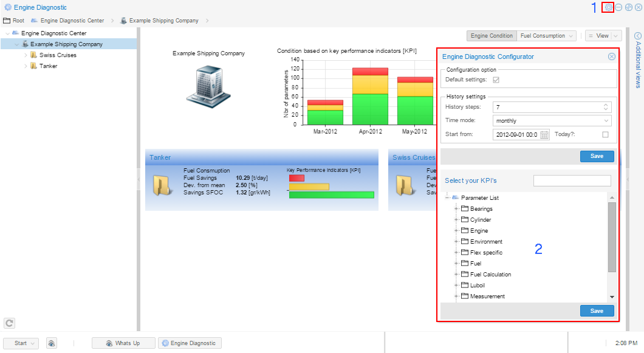644x353 pixels.
Task: Click the eye icon next to the Start menu
Action: 51,343
